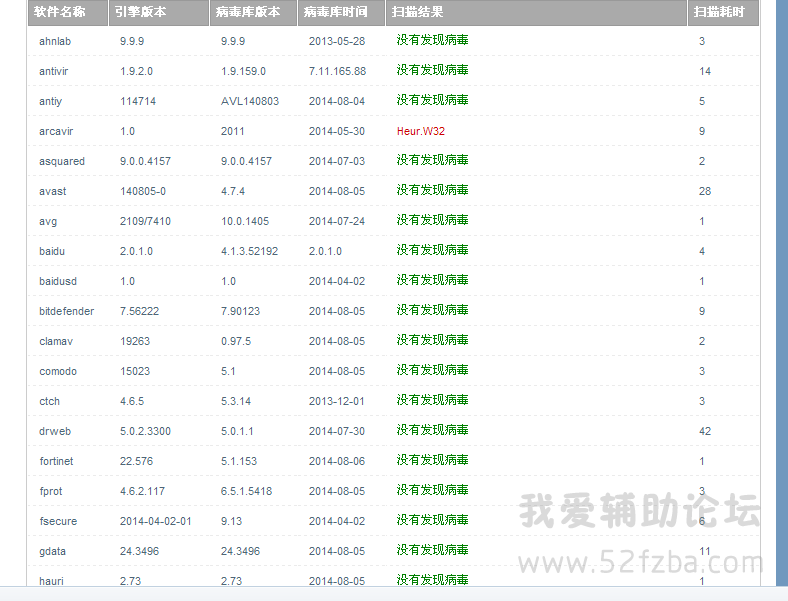Click comodo engine version 15023
The width and height of the screenshot is (788, 601).
pos(135,371)
